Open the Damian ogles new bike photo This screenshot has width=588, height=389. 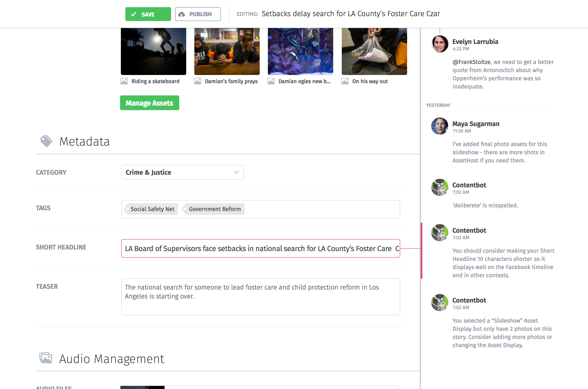[301, 51]
